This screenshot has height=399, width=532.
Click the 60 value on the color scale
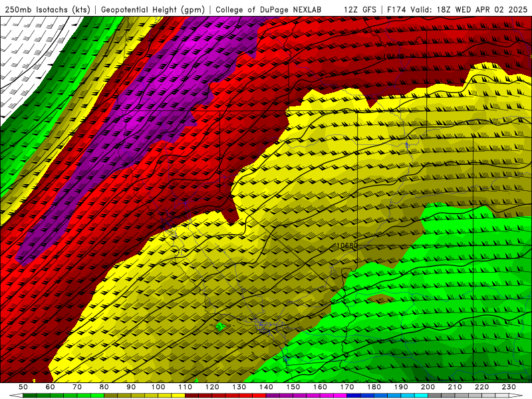click(51, 387)
